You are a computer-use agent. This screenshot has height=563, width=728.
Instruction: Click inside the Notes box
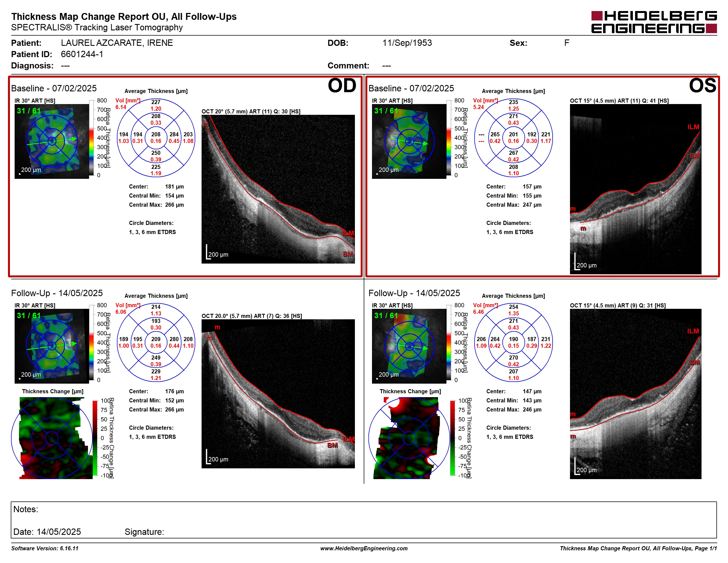click(x=364, y=520)
